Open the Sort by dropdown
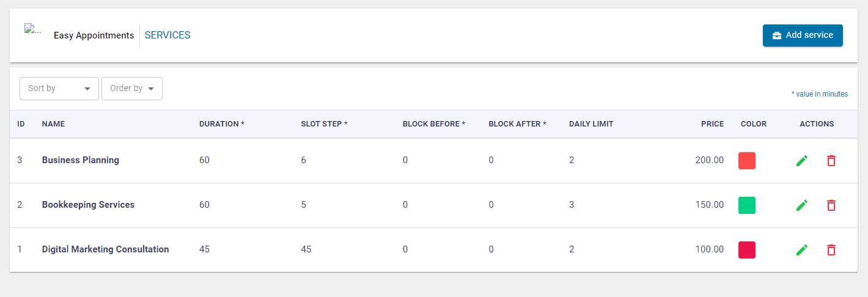 point(59,89)
